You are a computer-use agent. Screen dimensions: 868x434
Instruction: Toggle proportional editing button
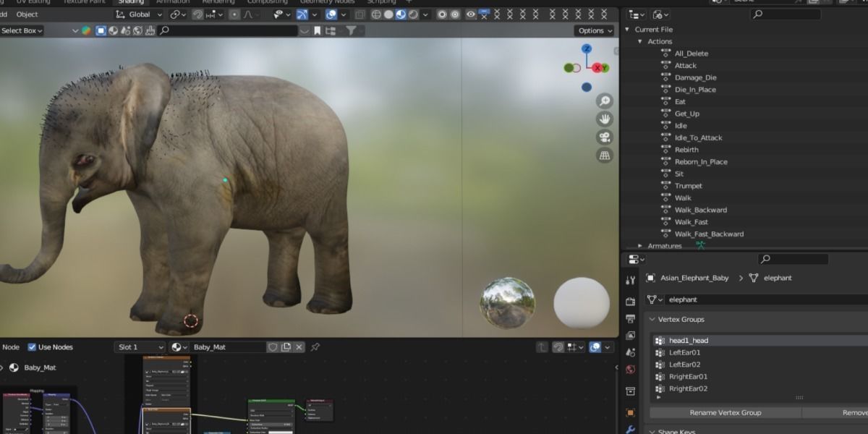click(x=234, y=14)
